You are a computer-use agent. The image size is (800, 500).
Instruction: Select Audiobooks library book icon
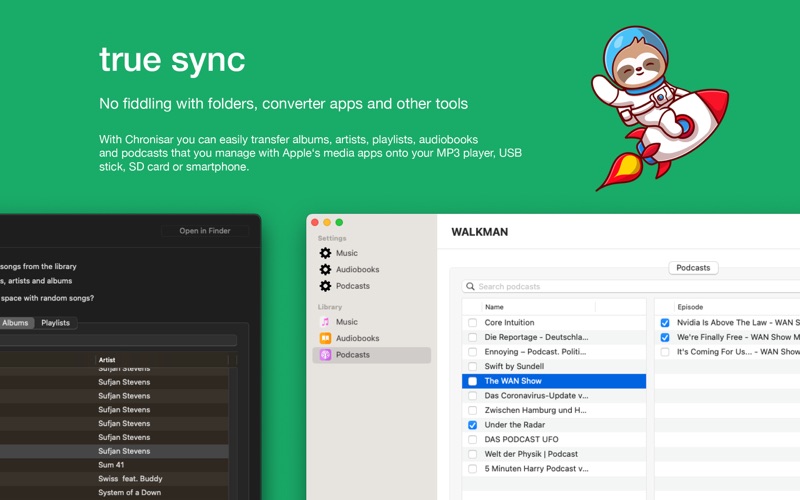(325, 338)
